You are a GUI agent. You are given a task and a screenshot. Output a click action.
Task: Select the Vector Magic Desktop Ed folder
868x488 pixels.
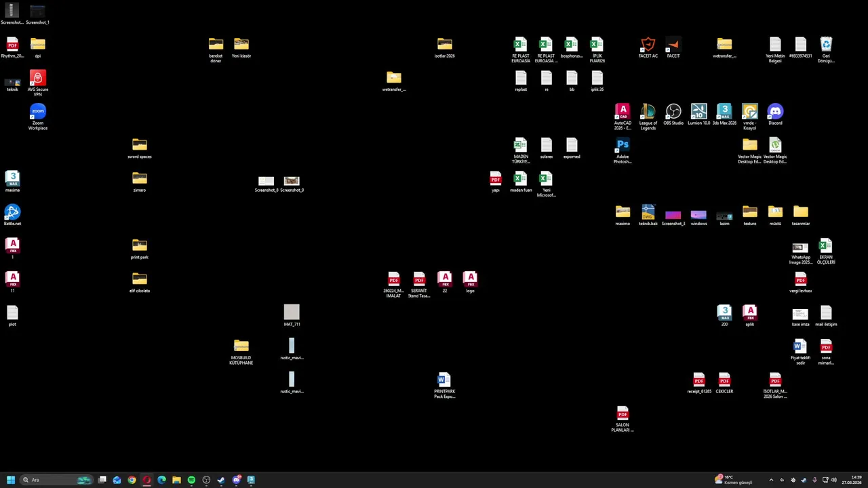coord(749,150)
